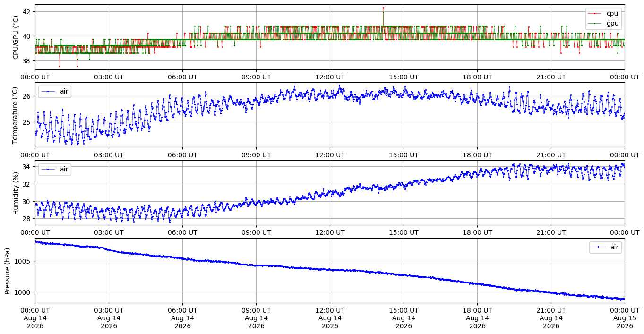
Task: Click the cpu legend entry
Action: pos(603,14)
